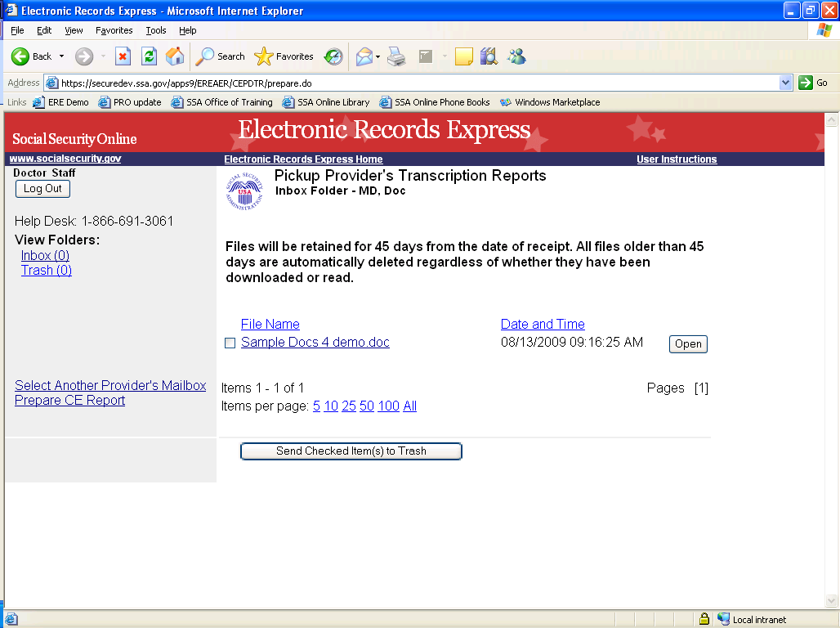
Task: Click the History icon in toolbar
Action: pyautogui.click(x=333, y=56)
